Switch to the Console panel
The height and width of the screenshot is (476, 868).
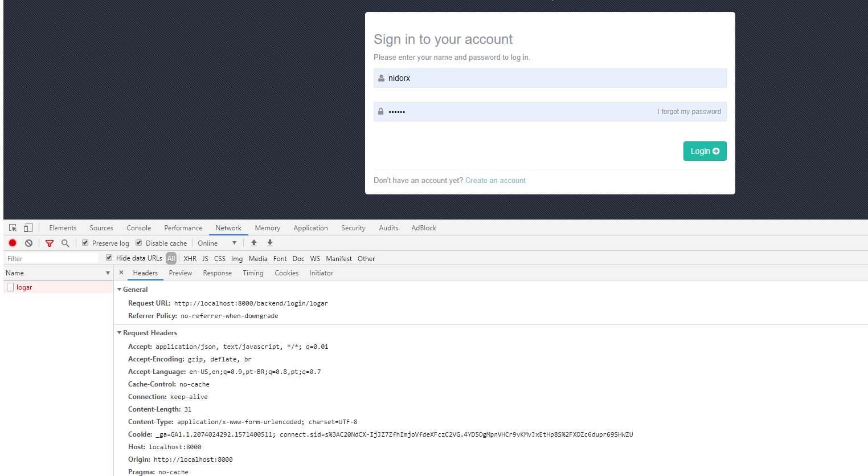[x=138, y=227]
